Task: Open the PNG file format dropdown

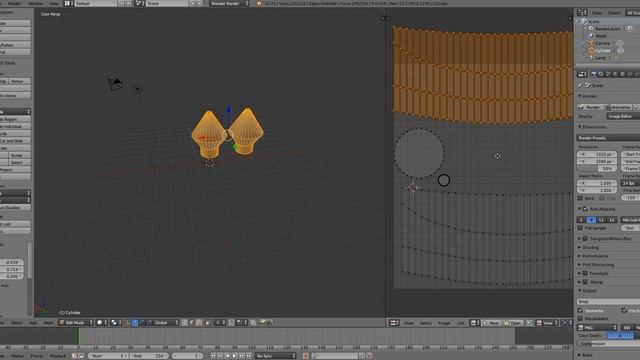Action: (x=598, y=327)
